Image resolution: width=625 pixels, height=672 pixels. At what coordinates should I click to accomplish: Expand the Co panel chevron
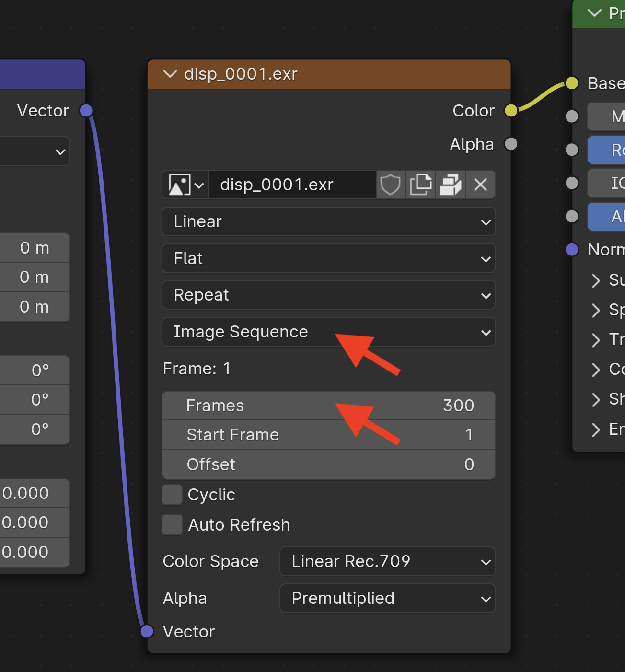click(x=596, y=370)
